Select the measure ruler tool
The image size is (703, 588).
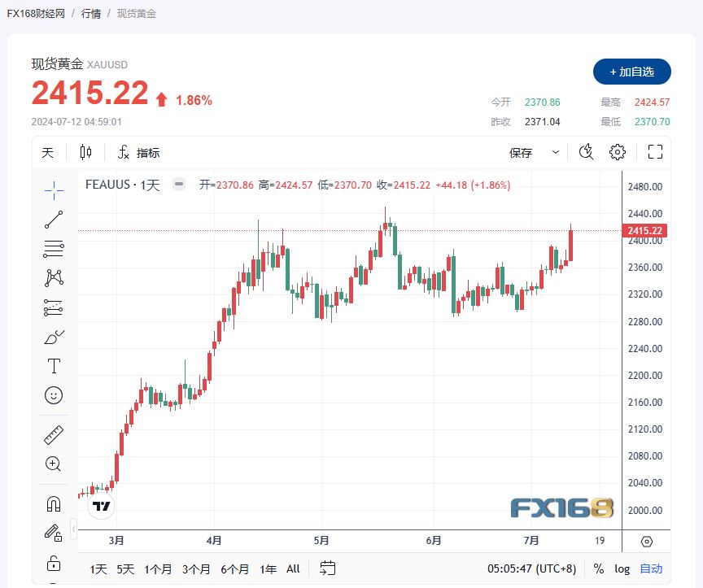pyautogui.click(x=53, y=433)
